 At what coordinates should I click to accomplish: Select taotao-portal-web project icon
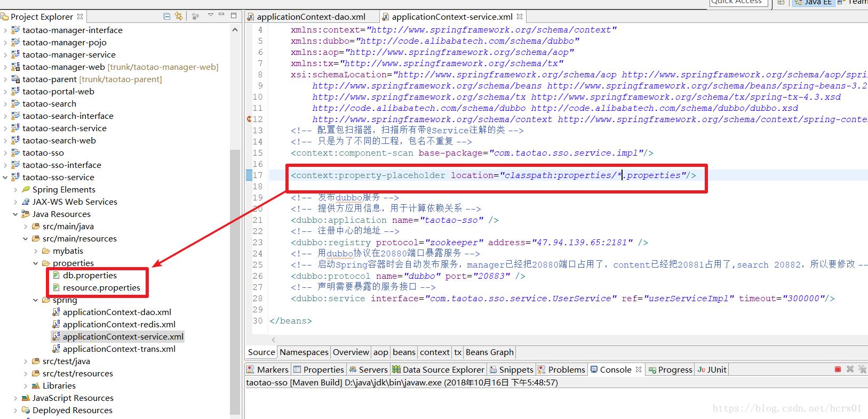[x=15, y=92]
